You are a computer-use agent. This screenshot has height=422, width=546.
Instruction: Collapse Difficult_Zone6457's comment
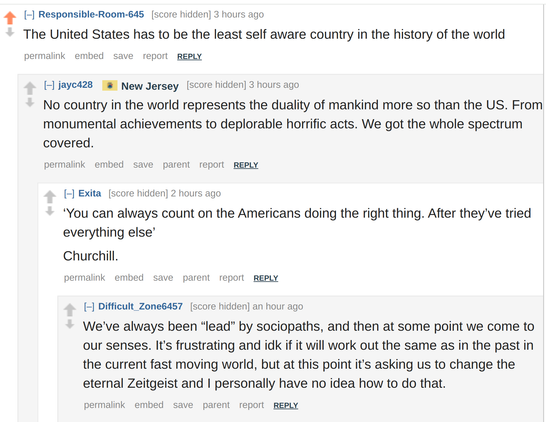pos(89,307)
